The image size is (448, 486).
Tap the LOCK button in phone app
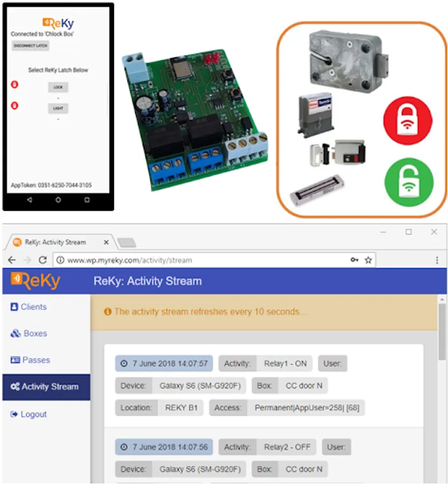58,87
